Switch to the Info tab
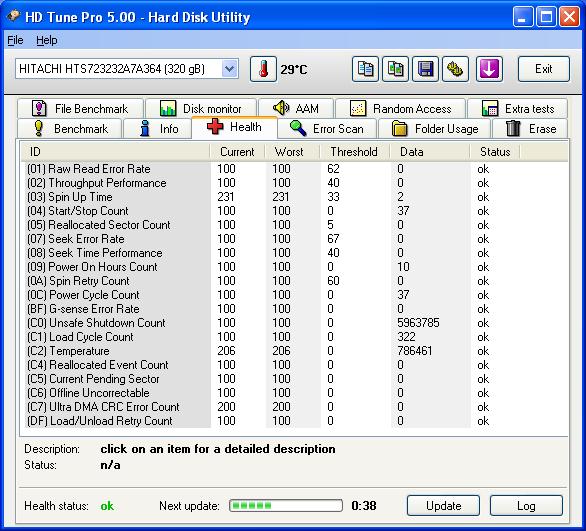Image resolution: width=586 pixels, height=531 pixels. 157,129
